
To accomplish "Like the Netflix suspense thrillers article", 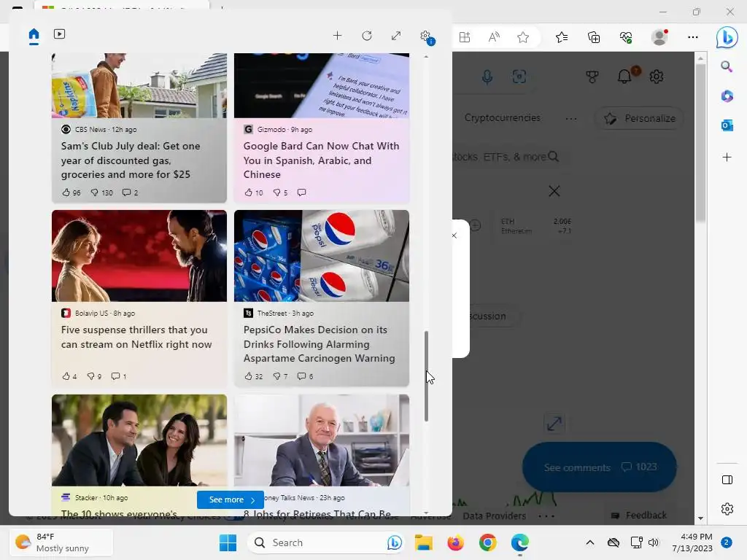I will 69,376.
